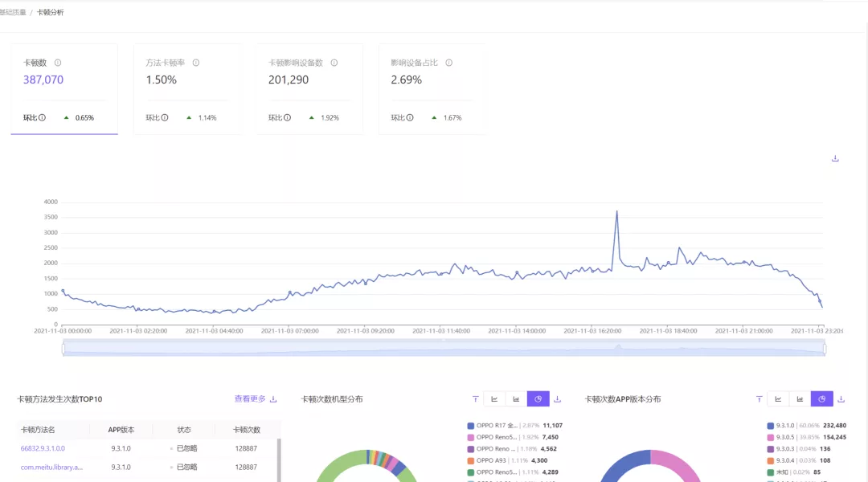Download the 卡顿方法发生次数TOP10 table
This screenshot has width=868, height=482.
point(273,399)
